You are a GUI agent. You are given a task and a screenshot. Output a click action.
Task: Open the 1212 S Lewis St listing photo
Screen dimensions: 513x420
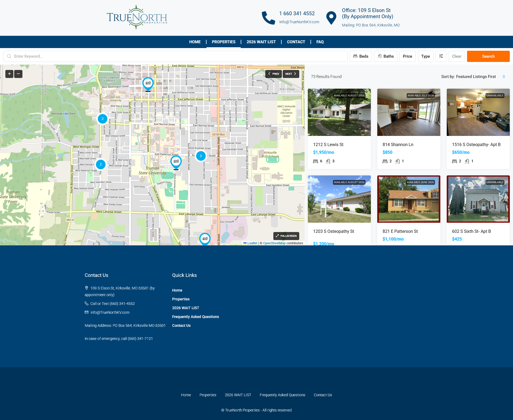click(x=339, y=112)
